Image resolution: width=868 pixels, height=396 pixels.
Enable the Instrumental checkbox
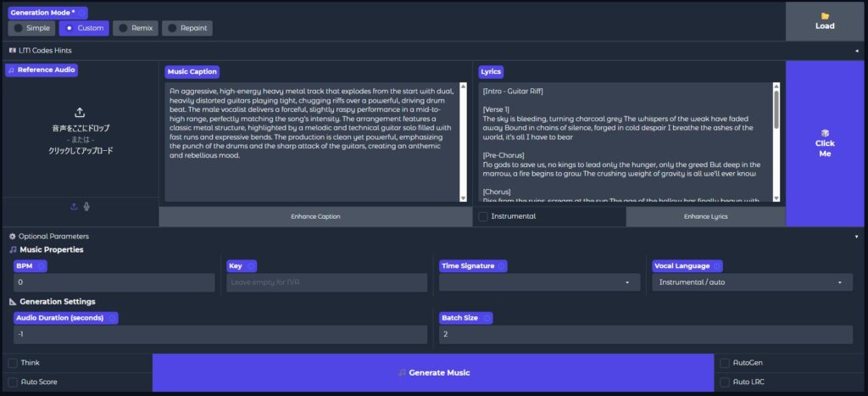(483, 217)
